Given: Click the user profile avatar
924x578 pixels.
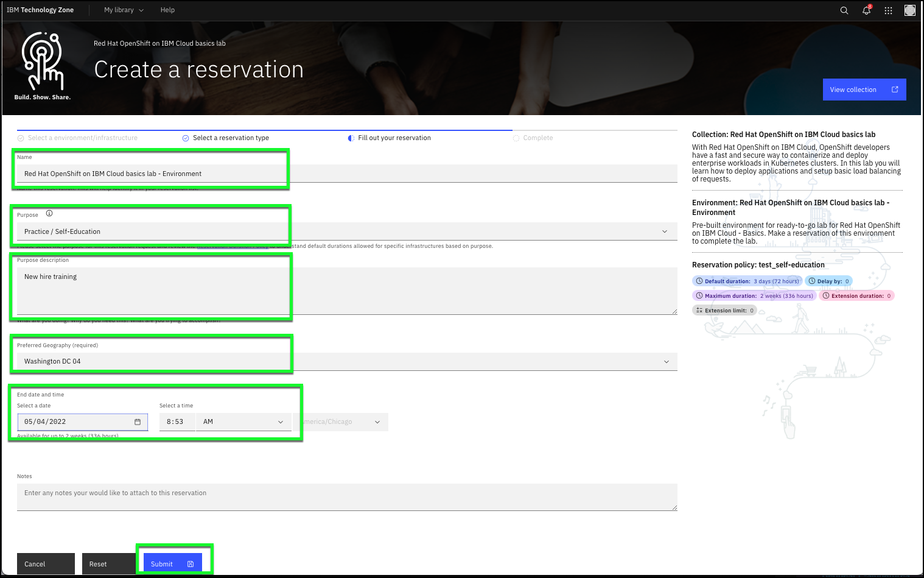Looking at the screenshot, I should (x=909, y=10).
